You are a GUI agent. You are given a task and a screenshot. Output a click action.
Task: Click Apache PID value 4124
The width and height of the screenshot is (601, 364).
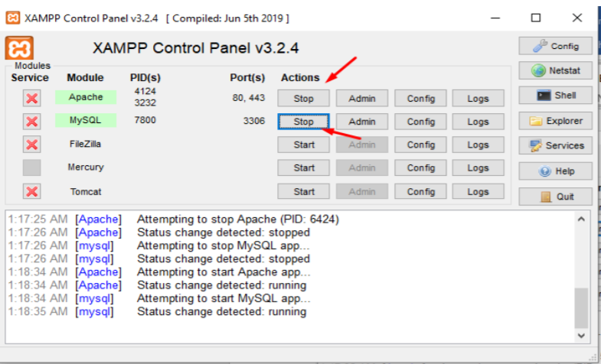click(x=145, y=91)
